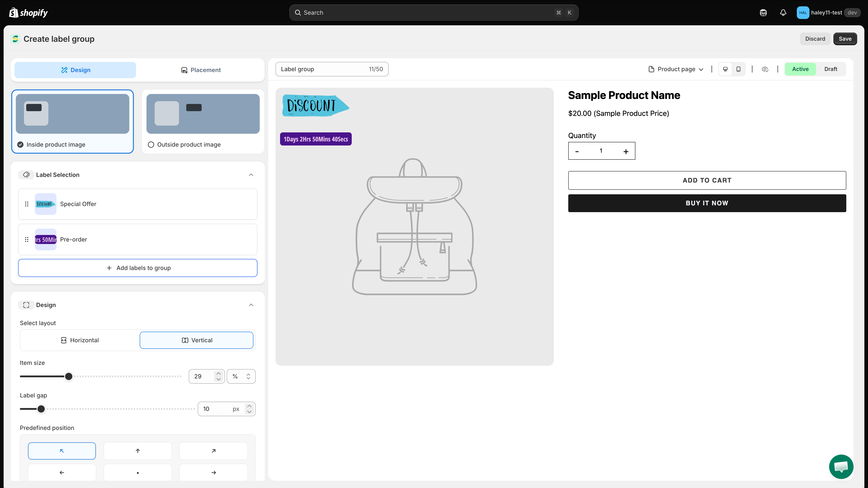868x488 pixels.
Task: Grab the Special Offer drag handle
Action: [x=27, y=204]
